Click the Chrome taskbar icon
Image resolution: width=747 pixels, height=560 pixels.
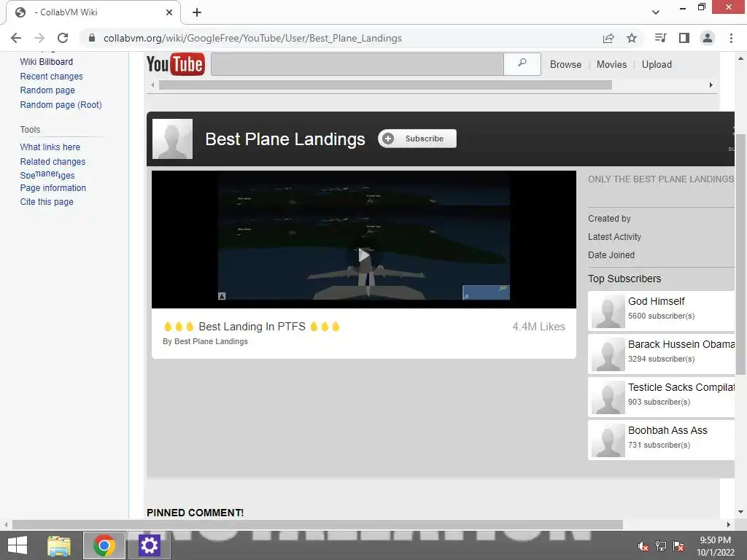coord(104,545)
